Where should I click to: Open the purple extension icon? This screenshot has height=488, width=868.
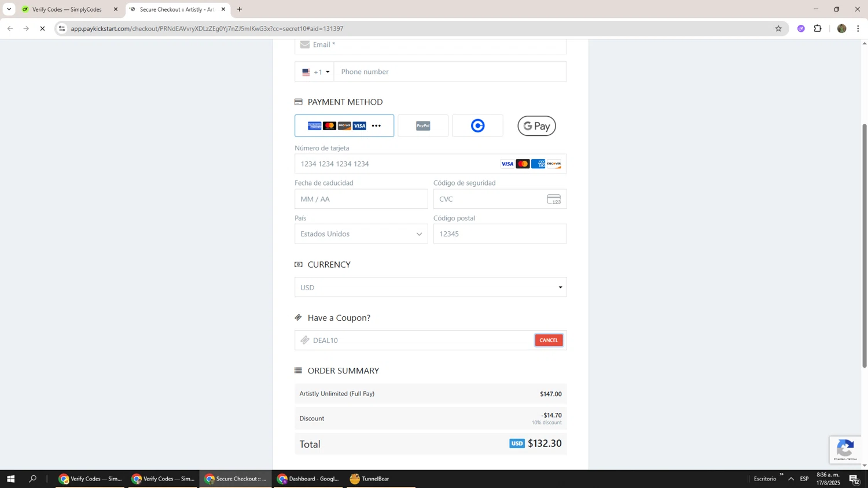click(801, 28)
